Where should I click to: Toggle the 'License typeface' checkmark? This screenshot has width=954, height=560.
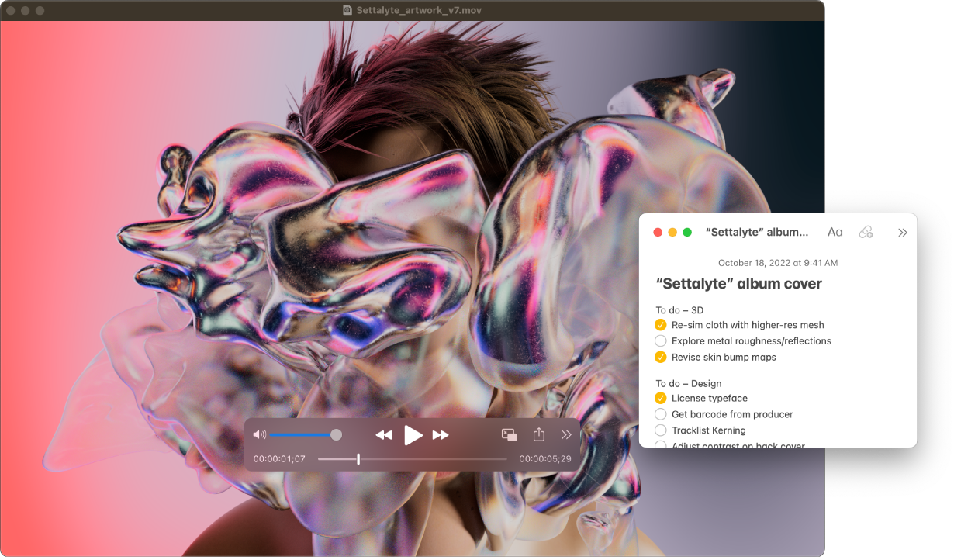pos(660,398)
